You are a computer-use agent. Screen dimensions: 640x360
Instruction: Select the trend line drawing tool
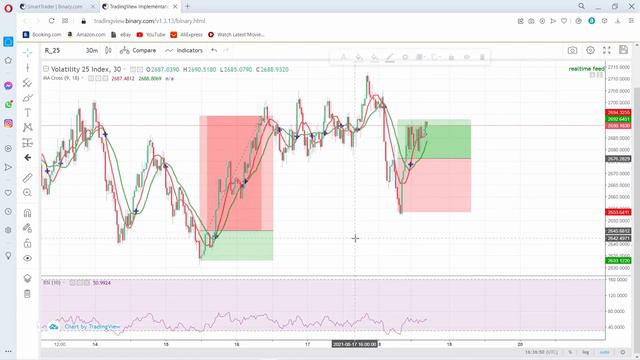(x=27, y=67)
